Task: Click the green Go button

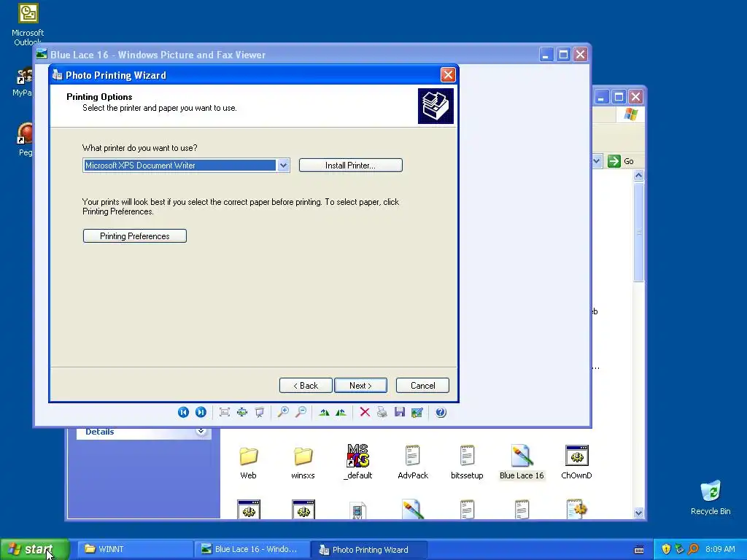Action: pyautogui.click(x=621, y=161)
